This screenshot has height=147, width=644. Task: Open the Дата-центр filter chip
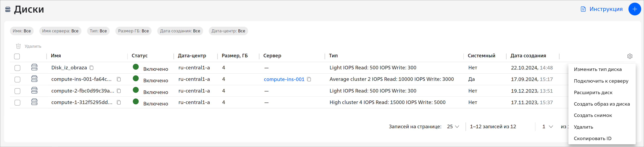coord(228,31)
